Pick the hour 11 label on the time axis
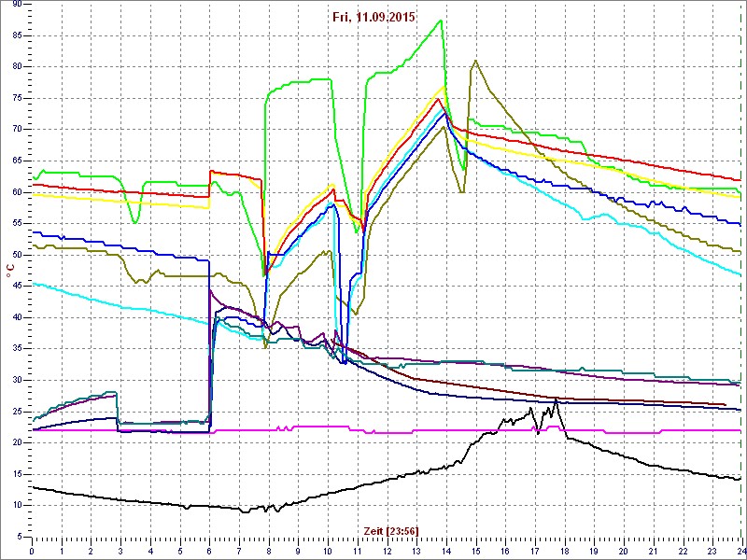 pyautogui.click(x=358, y=549)
